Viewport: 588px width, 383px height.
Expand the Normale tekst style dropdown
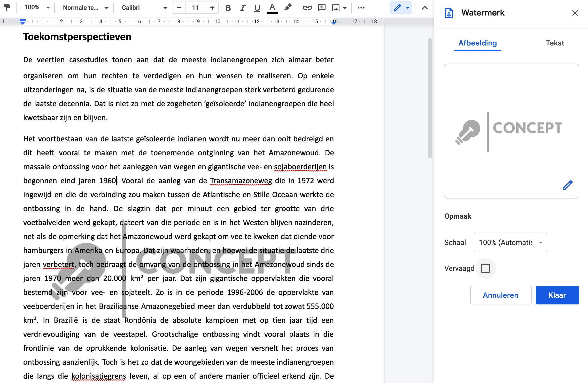[85, 8]
